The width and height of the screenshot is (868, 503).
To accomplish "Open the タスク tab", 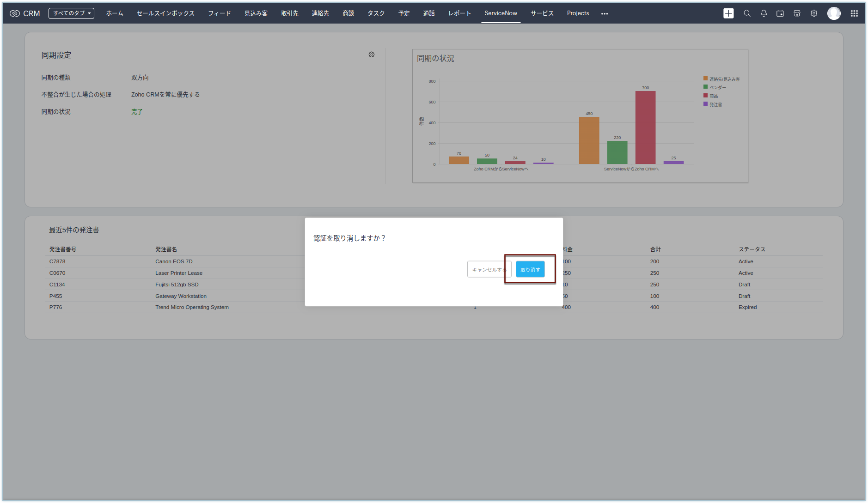I will (x=376, y=13).
